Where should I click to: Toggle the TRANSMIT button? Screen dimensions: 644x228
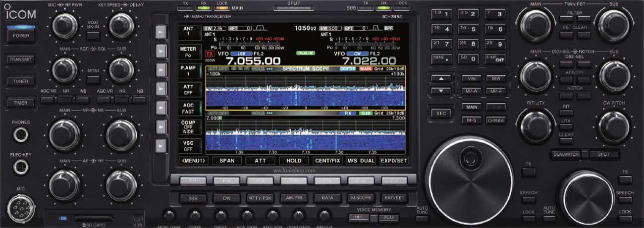pos(20,59)
